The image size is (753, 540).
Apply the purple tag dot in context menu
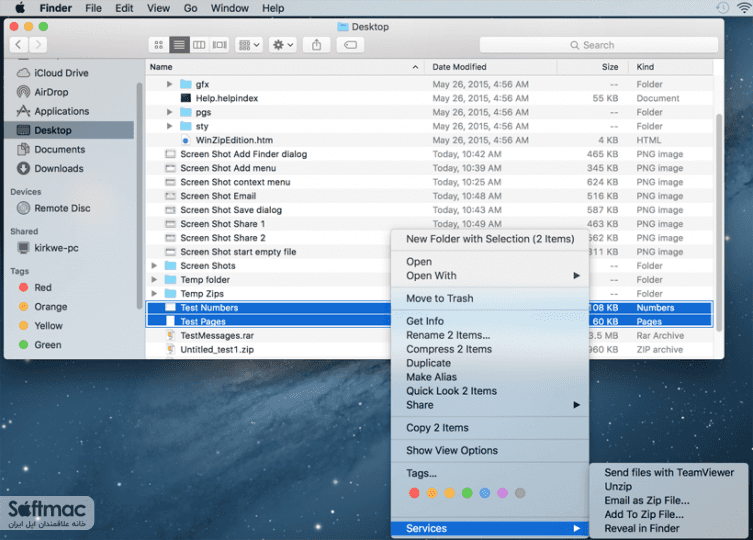[x=502, y=493]
